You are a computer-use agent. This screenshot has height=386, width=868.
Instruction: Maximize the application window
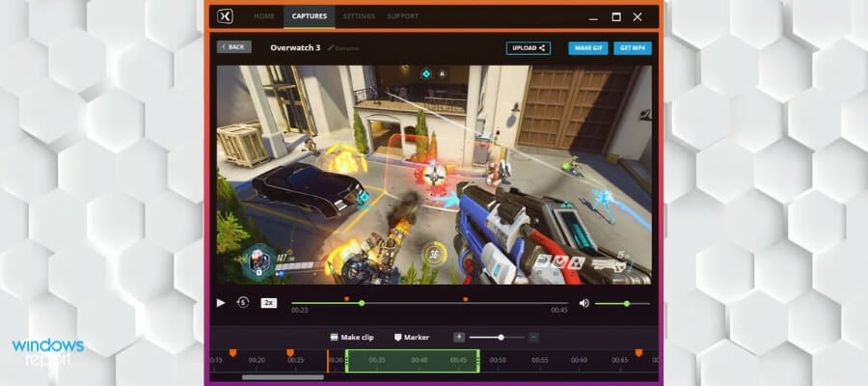point(616,16)
